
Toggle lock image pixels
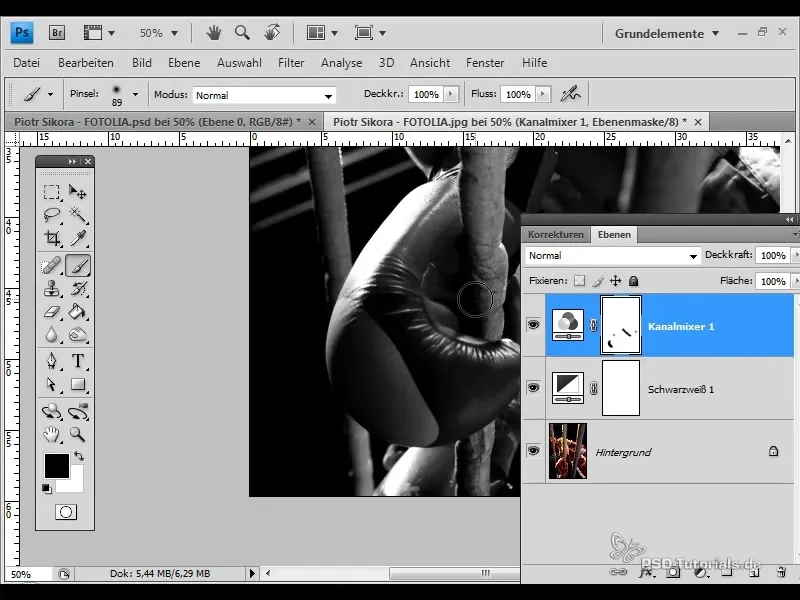[597, 281]
